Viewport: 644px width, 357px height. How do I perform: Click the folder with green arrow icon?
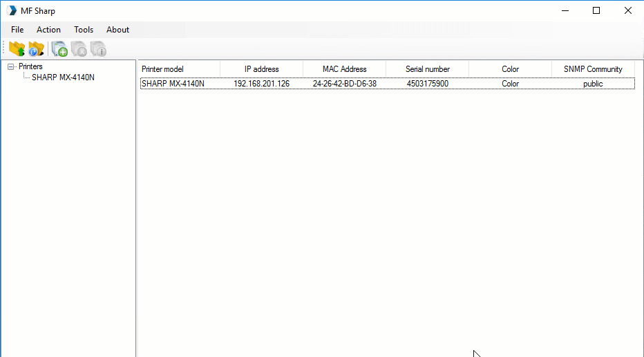click(17, 48)
